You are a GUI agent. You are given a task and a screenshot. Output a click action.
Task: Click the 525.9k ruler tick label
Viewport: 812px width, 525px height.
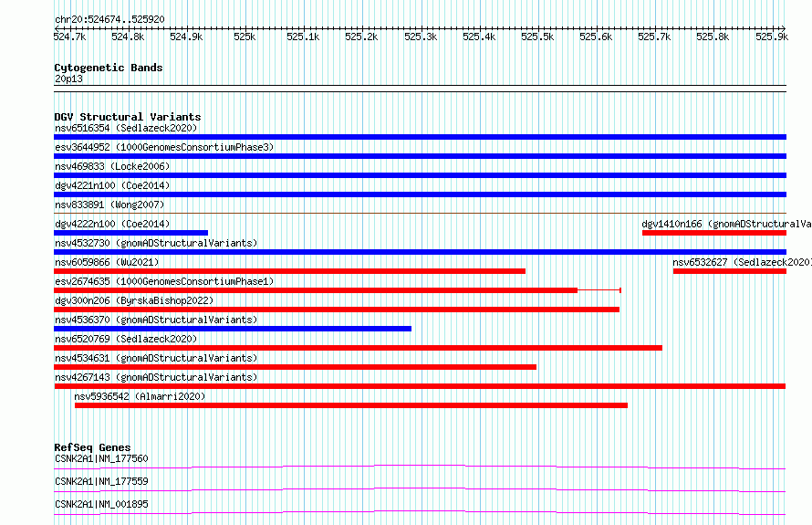772,37
